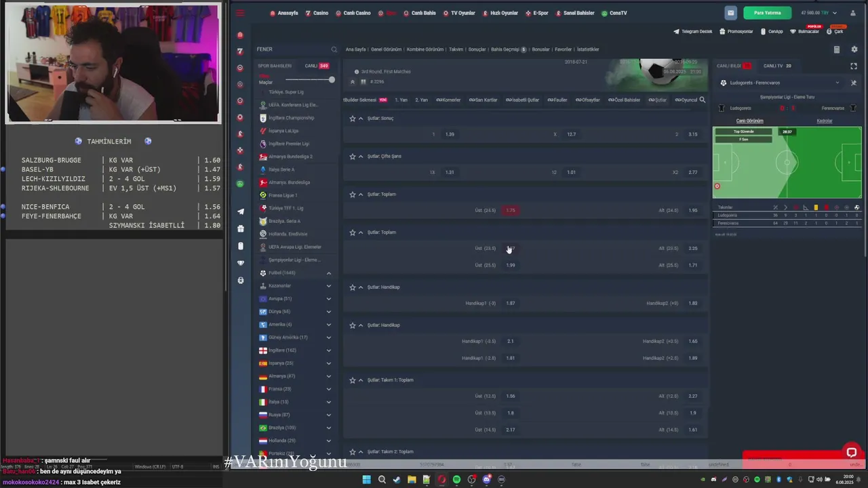This screenshot has height=488, width=868.
Task: Select the Kornerler market tab
Action: pos(448,100)
